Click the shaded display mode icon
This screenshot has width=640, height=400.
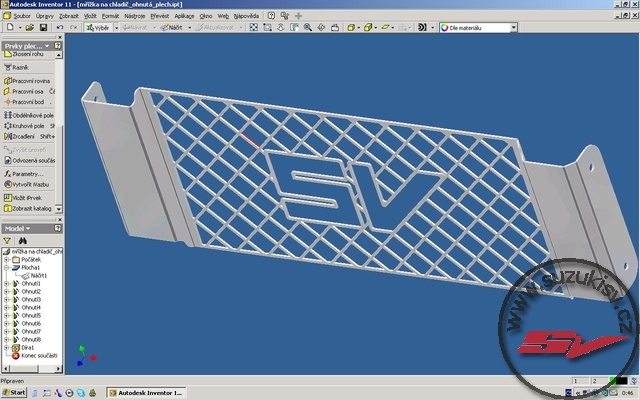coord(351,27)
